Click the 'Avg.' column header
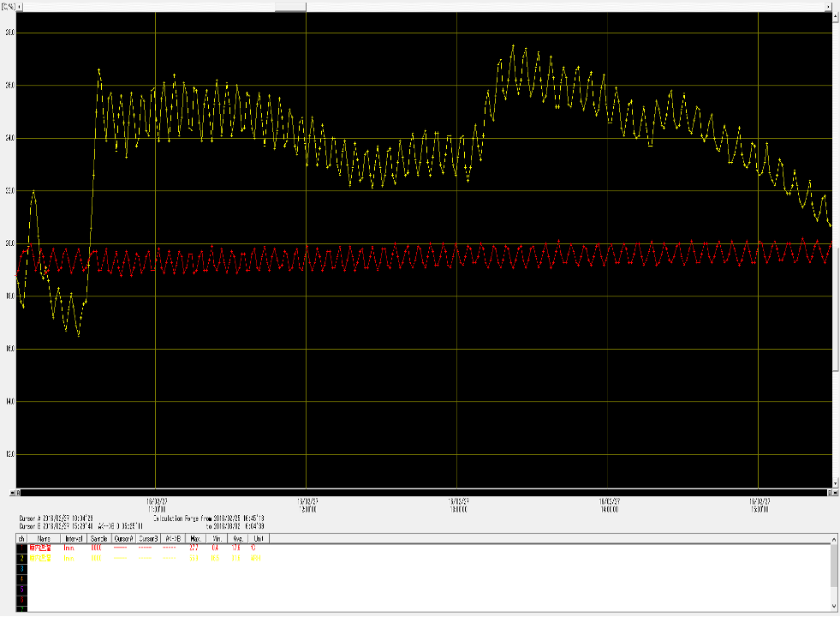This screenshot has width=840, height=617. pos(236,538)
